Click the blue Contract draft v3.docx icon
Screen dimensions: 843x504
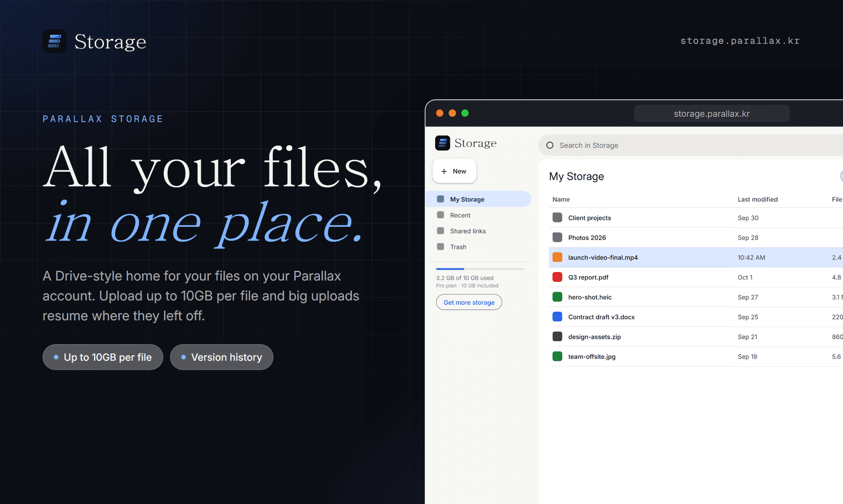pos(557,317)
